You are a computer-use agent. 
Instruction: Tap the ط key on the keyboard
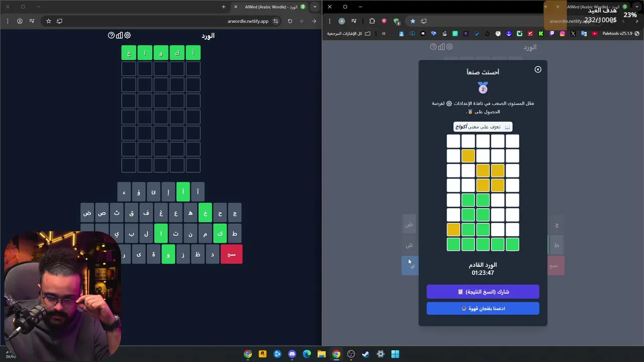pos(234,234)
